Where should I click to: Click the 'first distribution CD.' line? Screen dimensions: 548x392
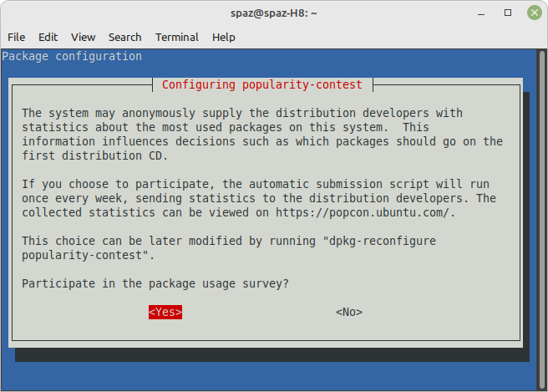coord(95,155)
